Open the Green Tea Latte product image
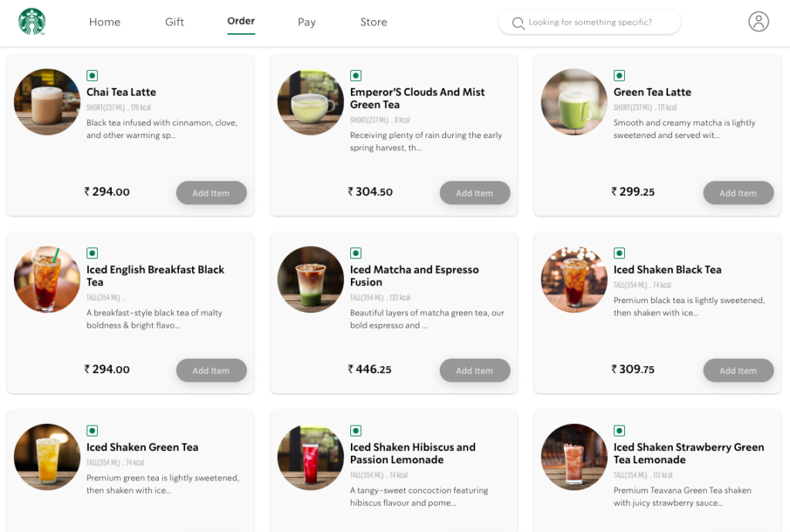Viewport: 790px width, 532px height. coord(574,103)
